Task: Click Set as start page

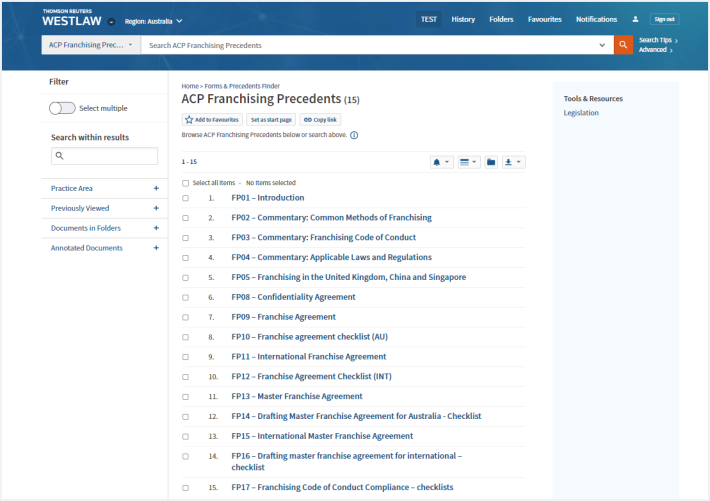Action: pyautogui.click(x=271, y=120)
